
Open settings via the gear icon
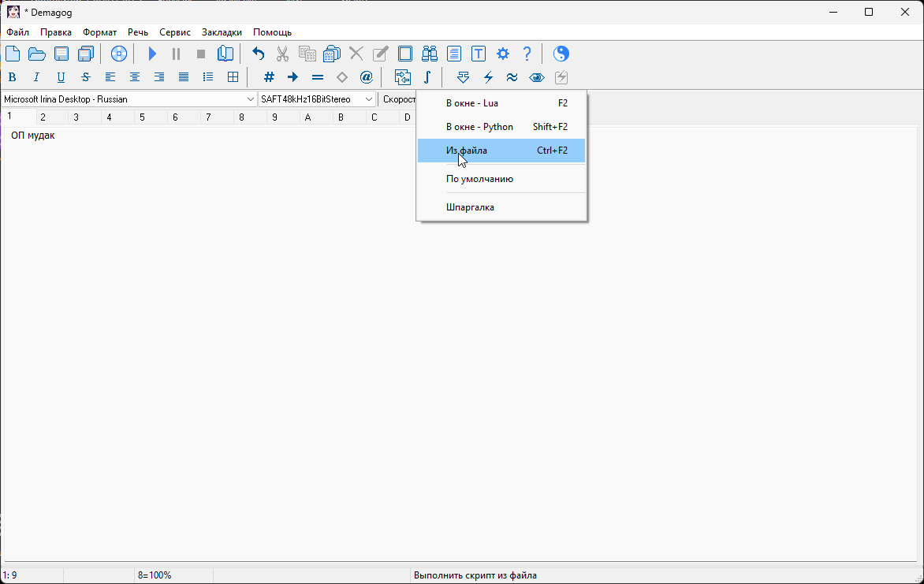[503, 54]
